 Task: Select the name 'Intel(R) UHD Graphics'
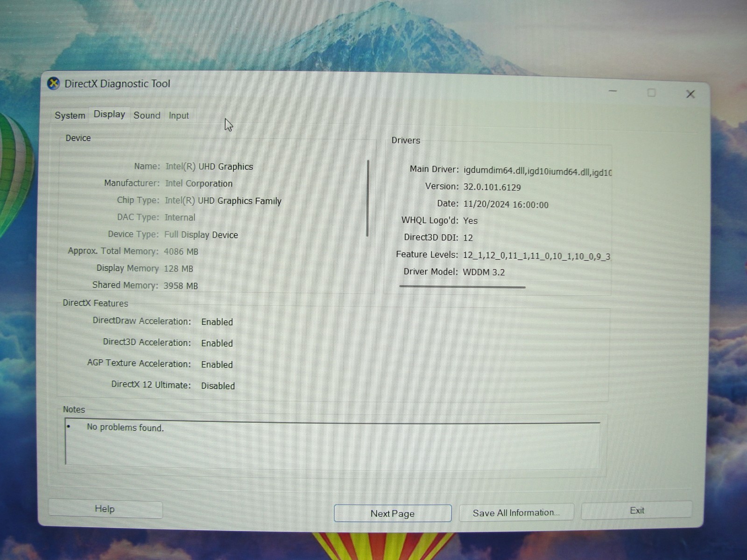click(x=209, y=167)
